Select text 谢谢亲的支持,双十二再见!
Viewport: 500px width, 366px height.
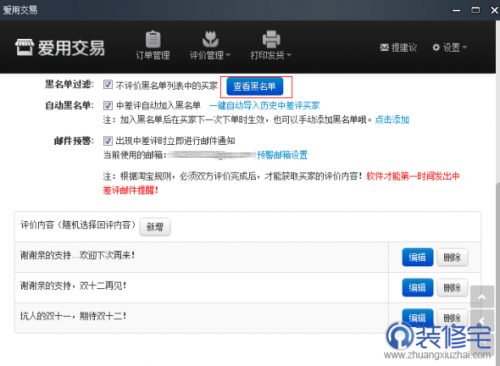point(73,286)
